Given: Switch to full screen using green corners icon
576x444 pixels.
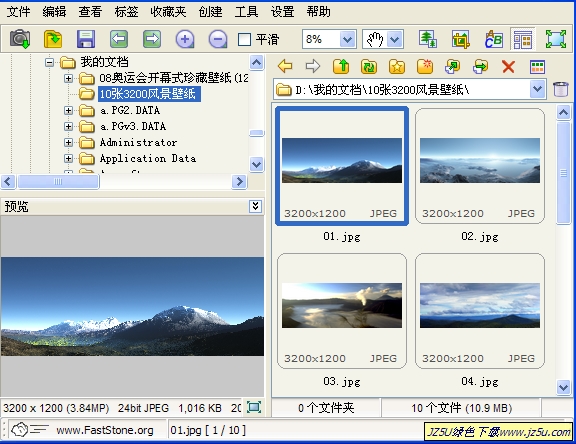Looking at the screenshot, I should 555,39.
